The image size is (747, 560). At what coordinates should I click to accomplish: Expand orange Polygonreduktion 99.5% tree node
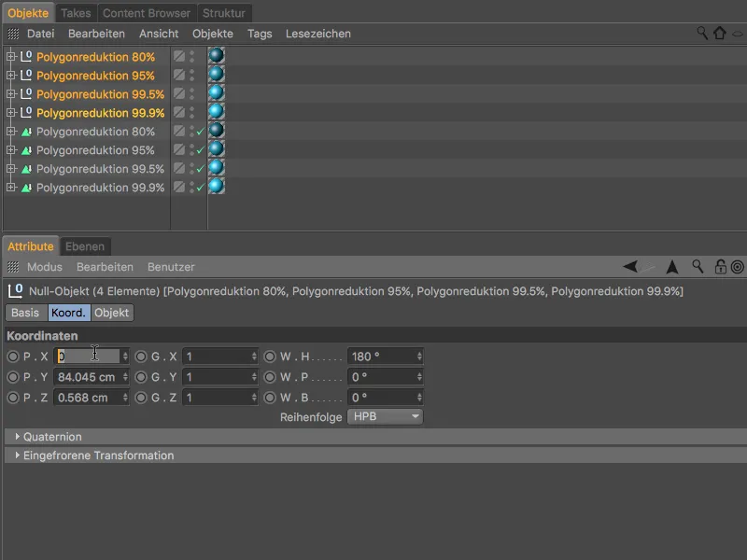pos(11,94)
